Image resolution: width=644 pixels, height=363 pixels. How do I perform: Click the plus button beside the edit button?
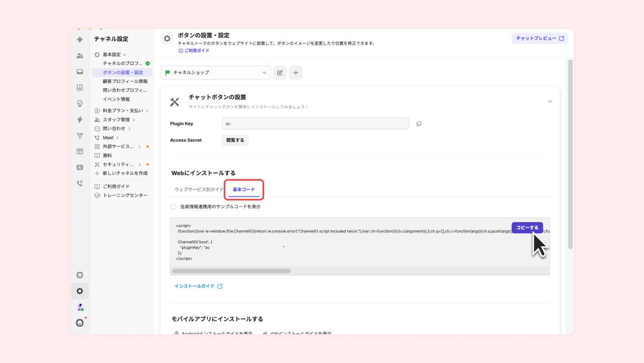(x=296, y=73)
